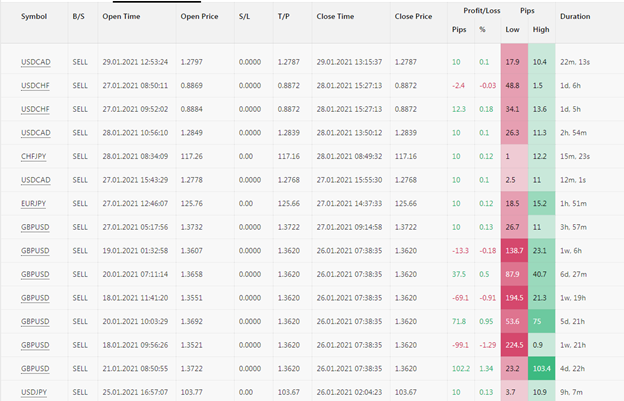Open the CHFJPY symbol link
Viewport: 624px width, 401px height.
tap(34, 156)
